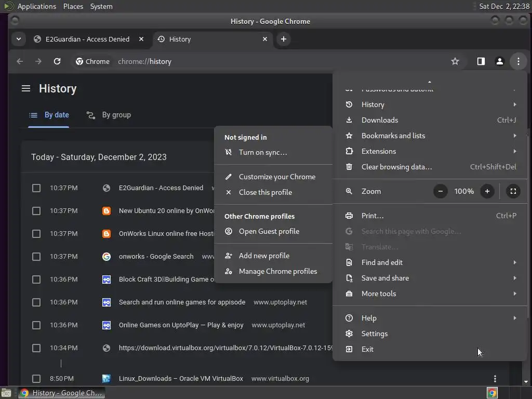Tick checkbox for OnWorks Linux online free entry

36,234
